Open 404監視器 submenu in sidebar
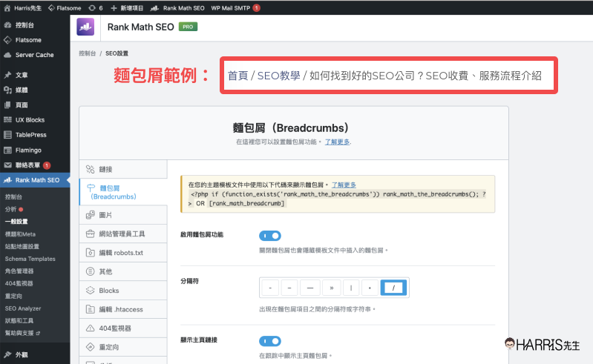The image size is (593, 364). (19, 284)
